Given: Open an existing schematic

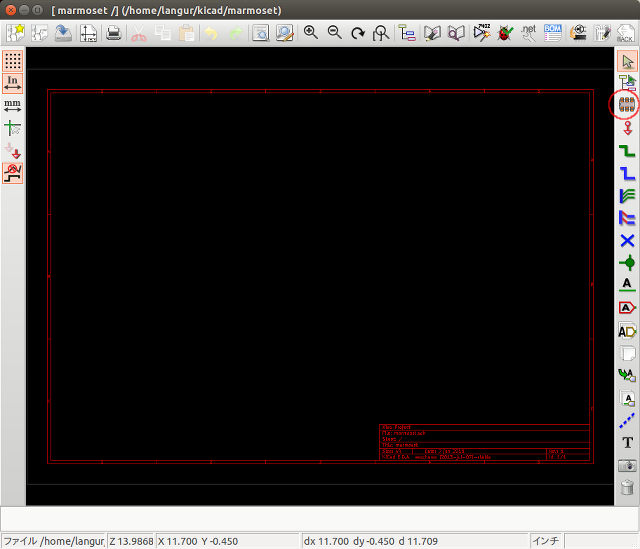Looking at the screenshot, I should pos(39,33).
